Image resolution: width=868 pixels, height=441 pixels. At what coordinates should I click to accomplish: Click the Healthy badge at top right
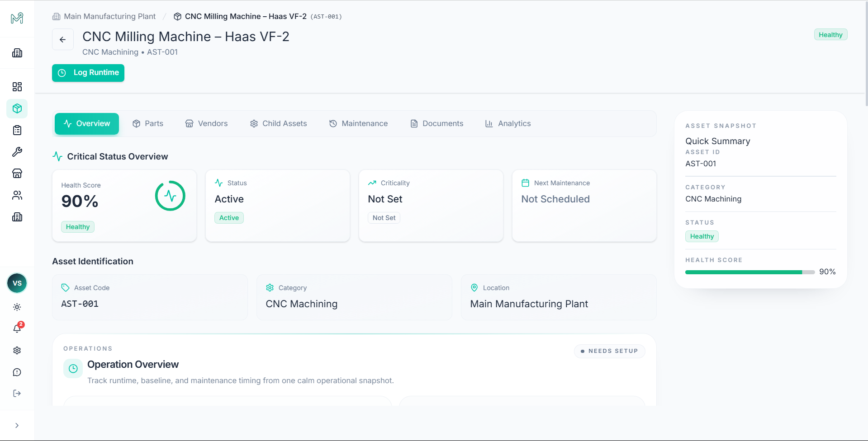830,35
